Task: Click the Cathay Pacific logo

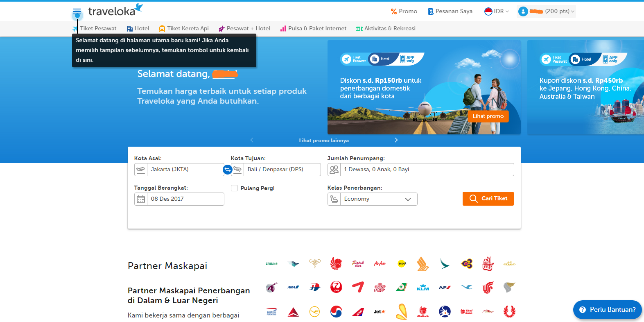Action: click(445, 264)
